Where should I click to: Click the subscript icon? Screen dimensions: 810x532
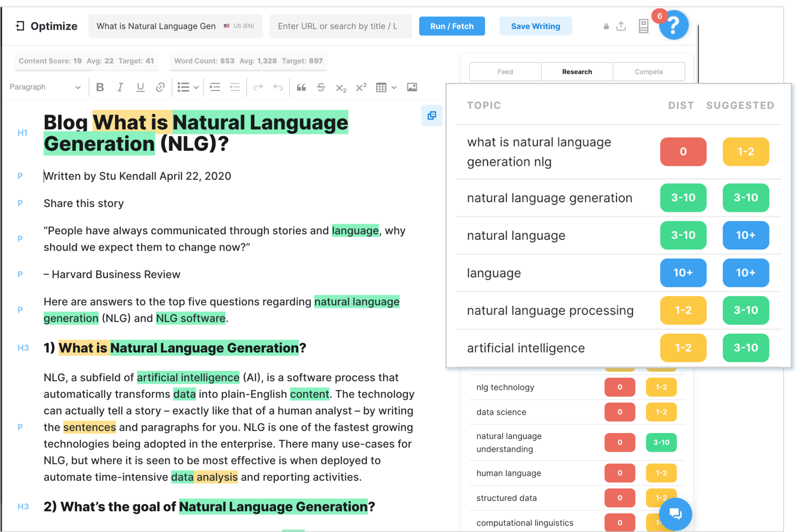coord(341,88)
